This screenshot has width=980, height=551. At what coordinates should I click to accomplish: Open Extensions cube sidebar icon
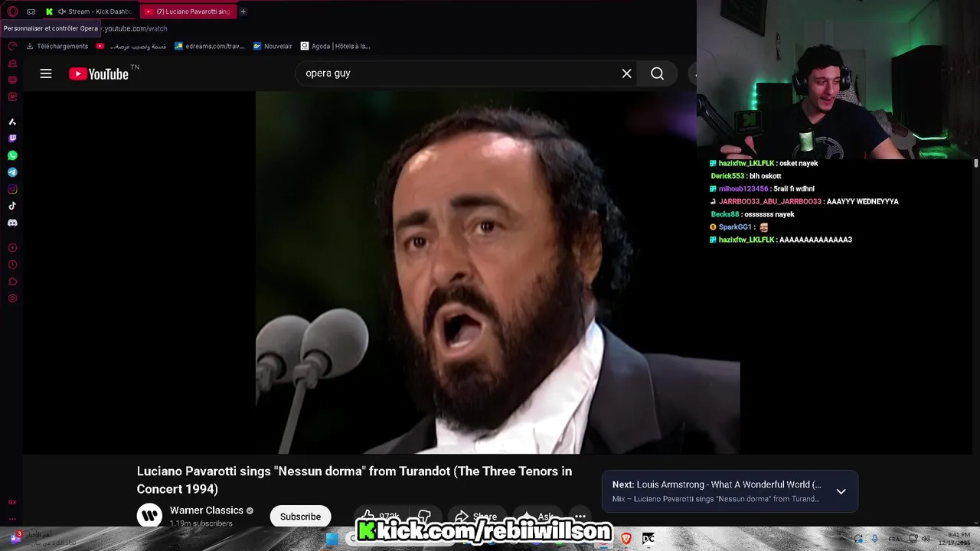(12, 282)
